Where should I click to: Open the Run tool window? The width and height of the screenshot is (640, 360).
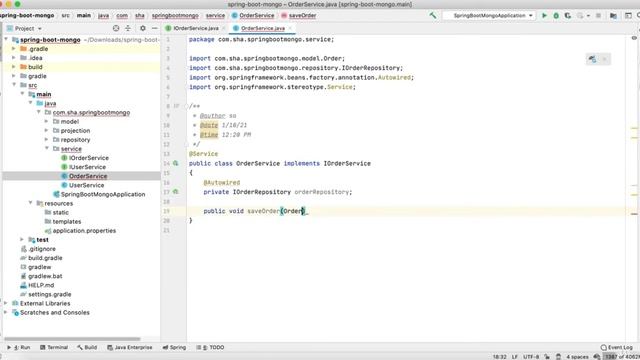(19, 347)
